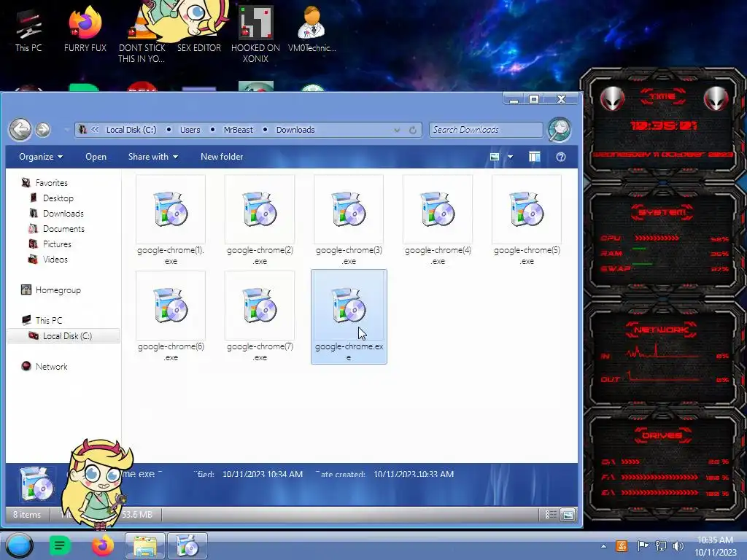Image resolution: width=747 pixels, height=560 pixels.
Task: Open VM0Technic... desktop shortcut
Action: [311, 29]
